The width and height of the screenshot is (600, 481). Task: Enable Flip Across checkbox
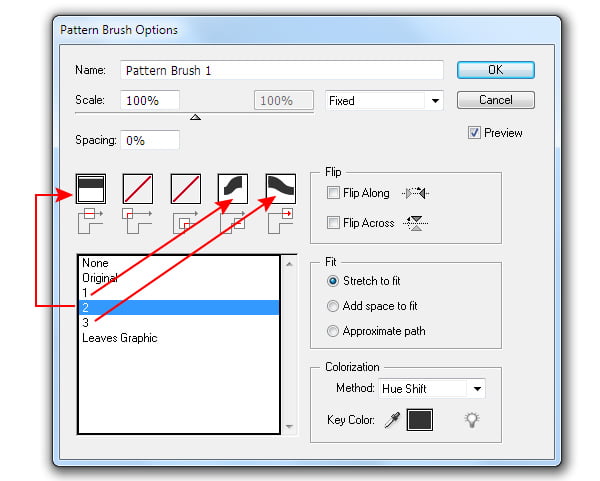point(333,222)
